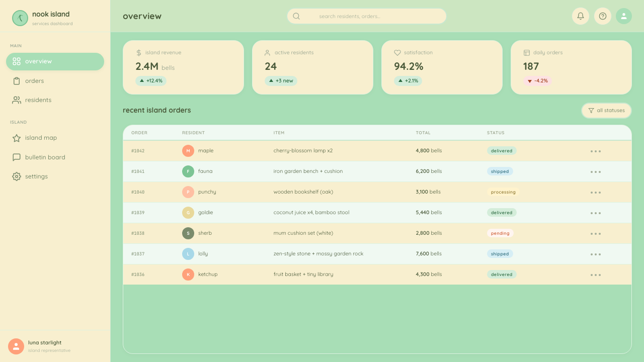
Task: Click delivered status on order #1039
Action: [x=502, y=213]
